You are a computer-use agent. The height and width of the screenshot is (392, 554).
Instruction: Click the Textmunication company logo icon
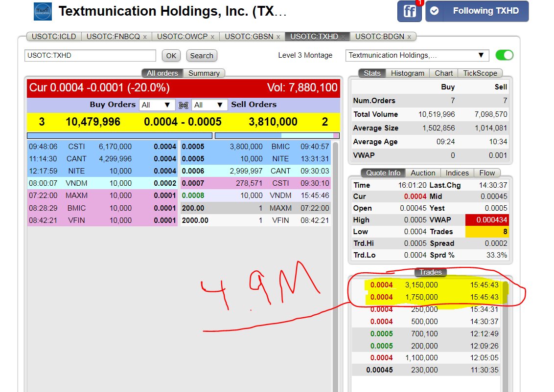point(43,12)
